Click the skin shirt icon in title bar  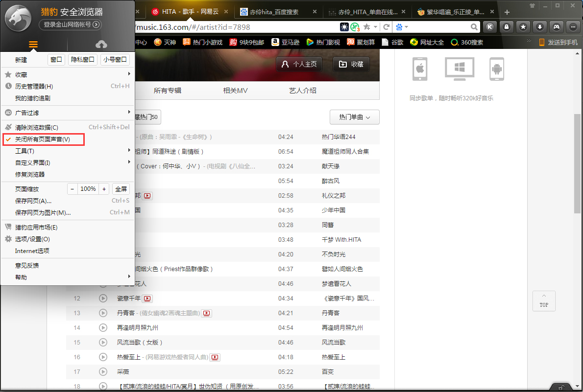(533, 5)
